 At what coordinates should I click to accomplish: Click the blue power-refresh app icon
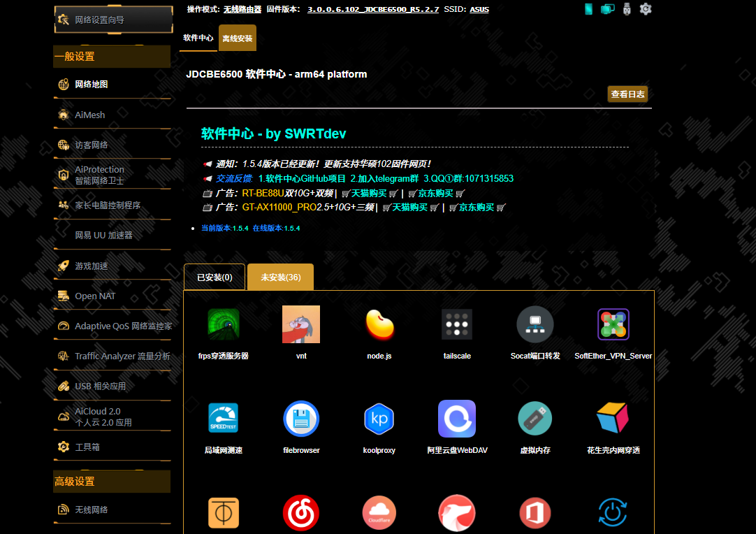(x=613, y=512)
